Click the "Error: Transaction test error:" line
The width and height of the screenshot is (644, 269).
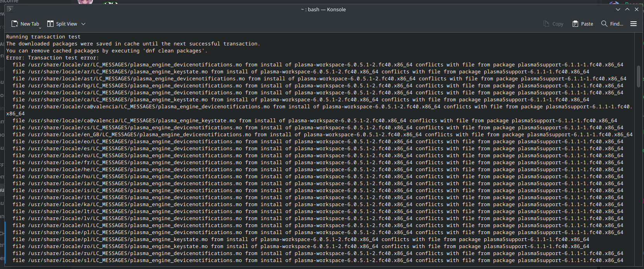tap(53, 58)
